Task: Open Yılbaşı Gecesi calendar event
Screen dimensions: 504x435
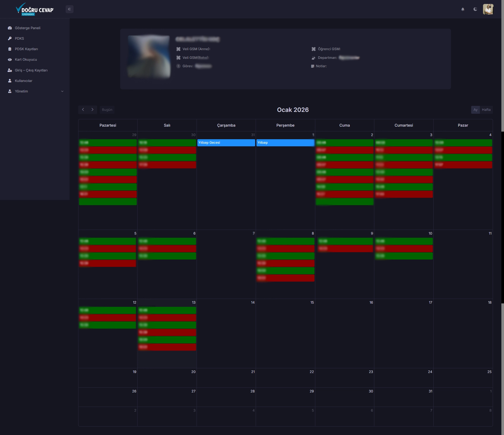Action: (226, 143)
